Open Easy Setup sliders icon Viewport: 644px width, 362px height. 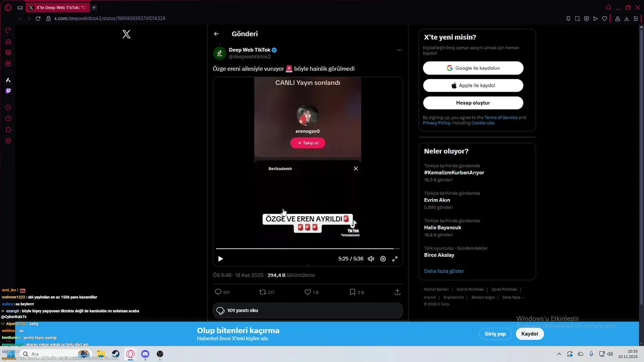pyautogui.click(x=635, y=19)
